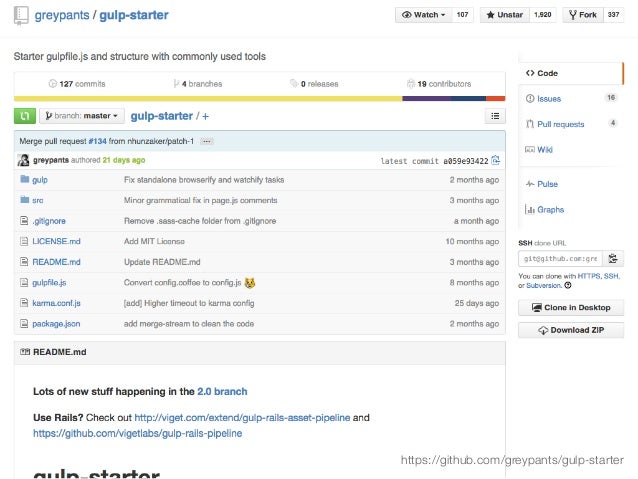This screenshot has height=479, width=638.
Task: Click the gulp folder icon
Action: [24, 179]
